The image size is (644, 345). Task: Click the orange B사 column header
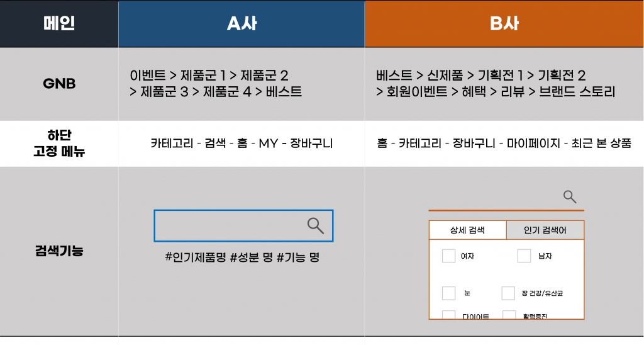504,24
